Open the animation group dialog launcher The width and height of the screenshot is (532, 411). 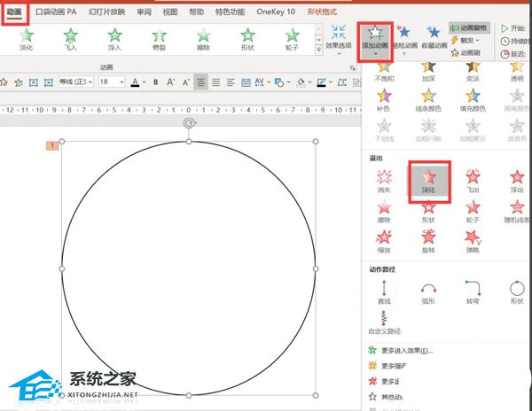(x=353, y=68)
